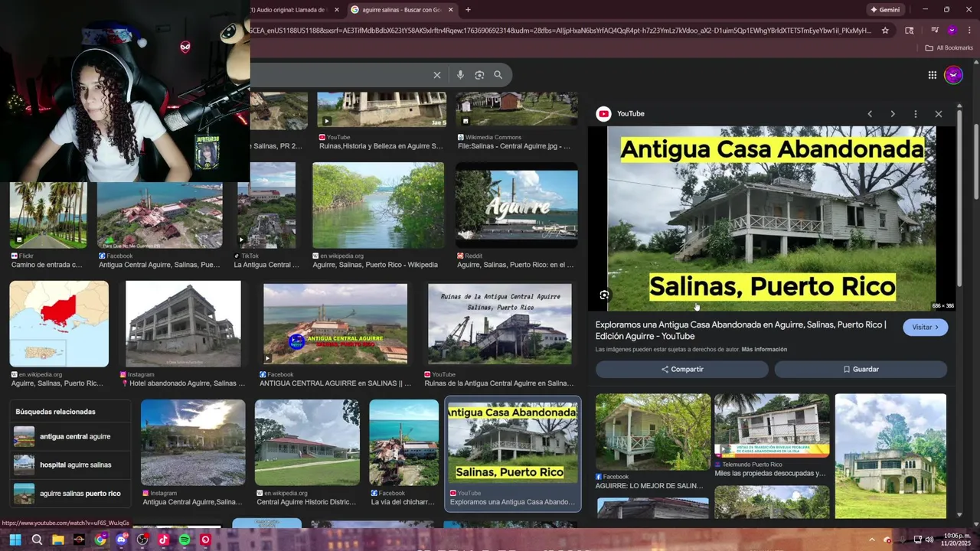Open the All Bookmarks folder

pyautogui.click(x=949, y=47)
